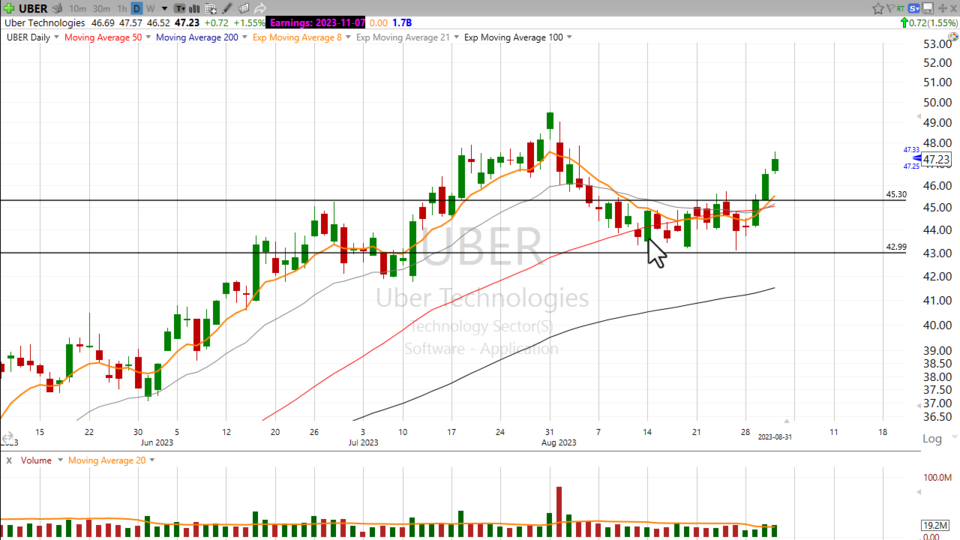The height and width of the screenshot is (540, 960).
Task: Select the Weekly (W) timeframe
Action: (x=150, y=9)
